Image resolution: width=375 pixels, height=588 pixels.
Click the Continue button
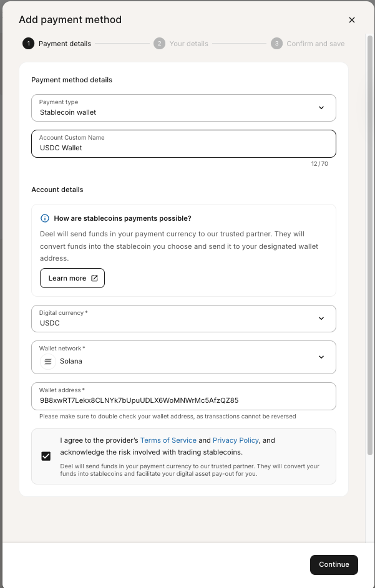(334, 565)
